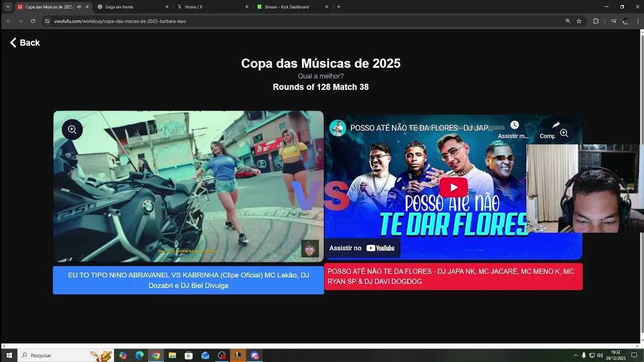Open the Mail app from the taskbar
Image resolution: width=644 pixels, height=362 pixels.
205,355
